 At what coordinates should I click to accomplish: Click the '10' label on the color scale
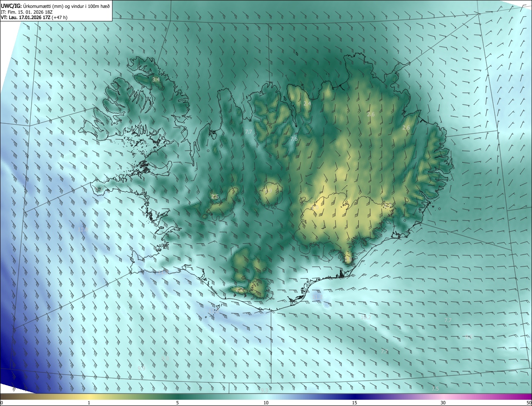pyautogui.click(x=266, y=403)
